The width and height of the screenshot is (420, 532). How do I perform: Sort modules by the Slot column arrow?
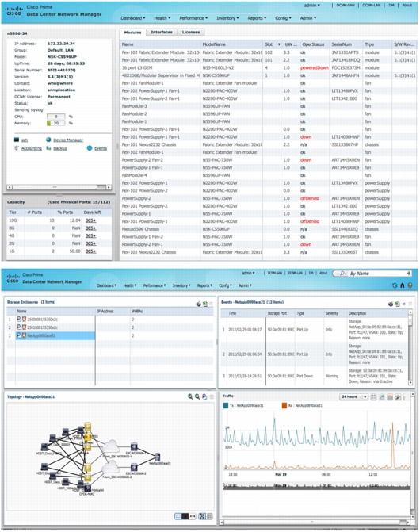pyautogui.click(x=279, y=44)
